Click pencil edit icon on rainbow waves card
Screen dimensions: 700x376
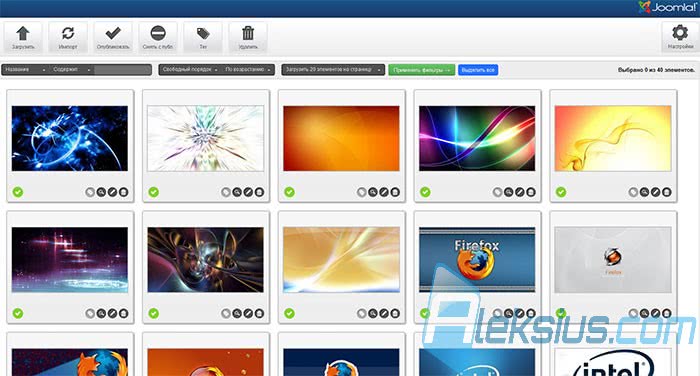click(x=520, y=192)
